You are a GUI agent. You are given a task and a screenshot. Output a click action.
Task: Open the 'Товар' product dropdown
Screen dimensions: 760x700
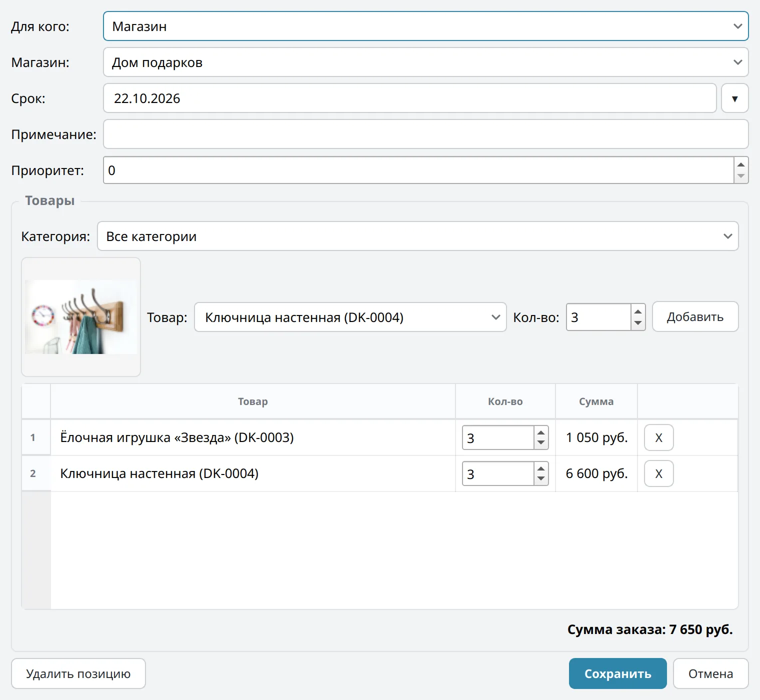(x=350, y=317)
